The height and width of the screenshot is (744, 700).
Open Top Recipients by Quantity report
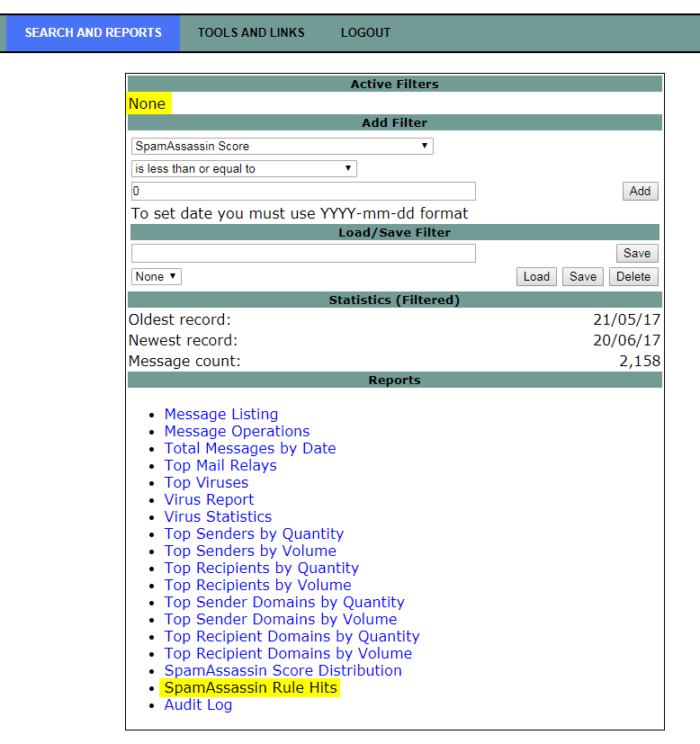pyautogui.click(x=262, y=568)
